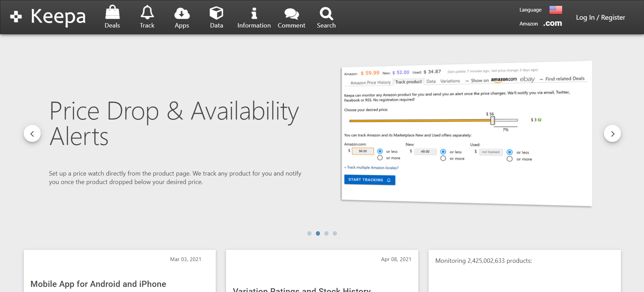Select New 'or less' radio button

[x=443, y=152]
